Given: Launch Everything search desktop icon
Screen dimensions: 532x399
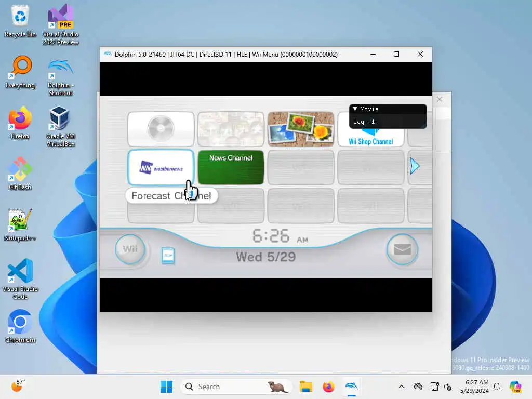Looking at the screenshot, I should 20,72.
